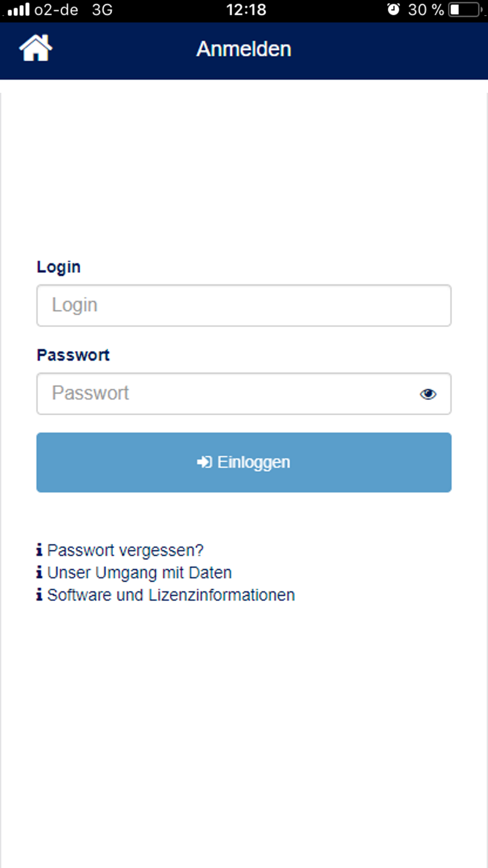This screenshot has height=868, width=488.
Task: Open Unser Umgang mit Daten link
Action: (x=140, y=573)
